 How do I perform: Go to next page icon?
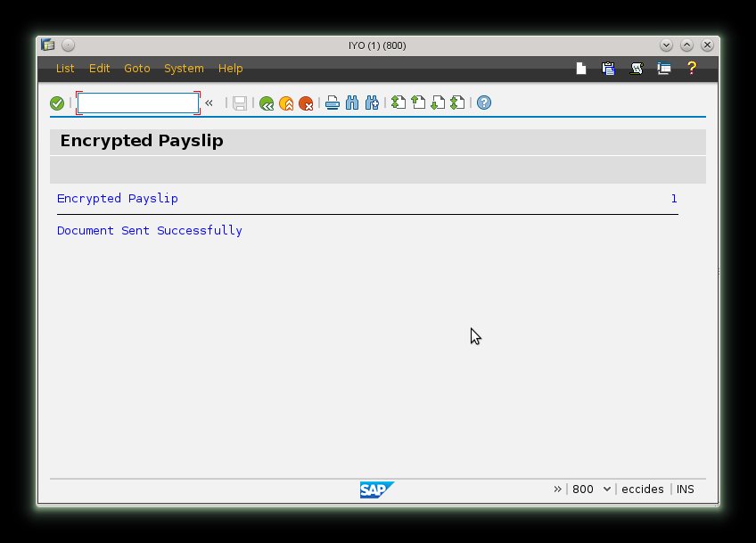pos(437,103)
